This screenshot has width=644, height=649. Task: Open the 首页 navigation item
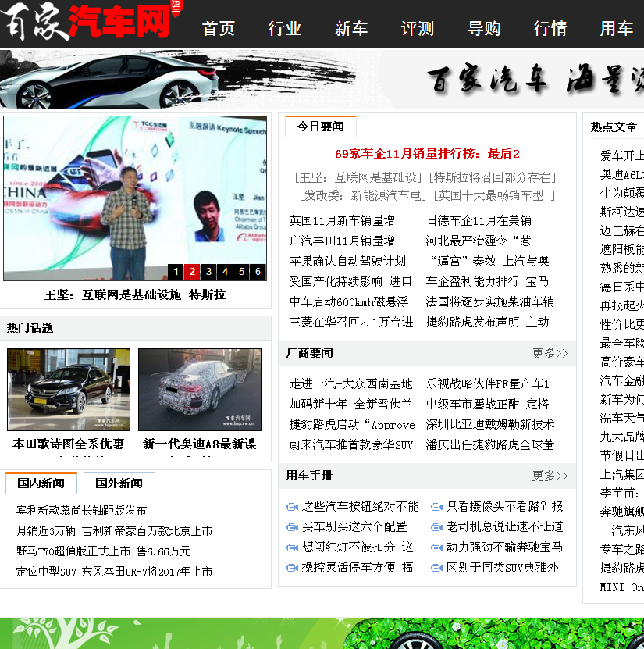219,29
